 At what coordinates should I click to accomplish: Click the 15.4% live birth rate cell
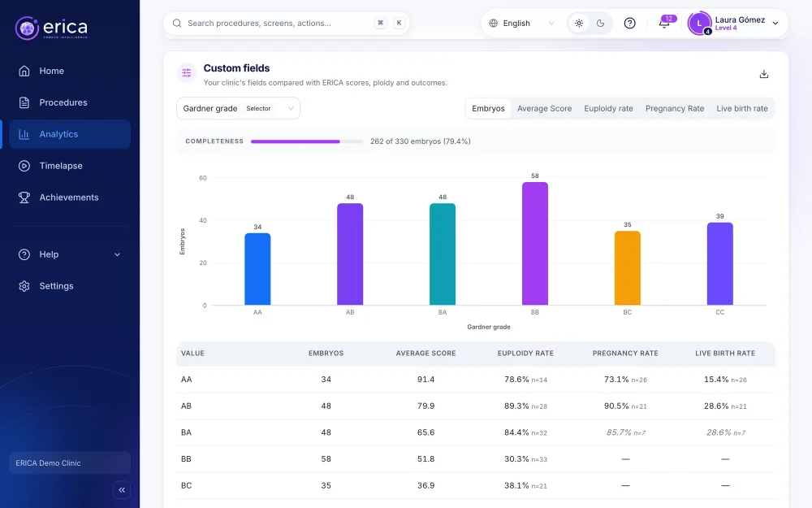(x=725, y=380)
